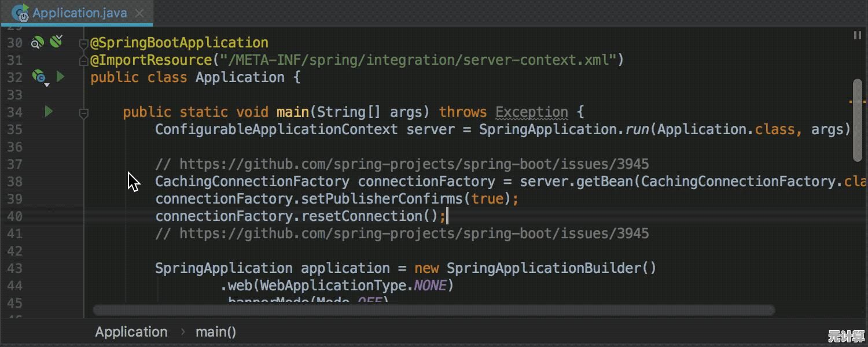
Task: Click the Application.java file icon in the tab
Action: [x=21, y=13]
